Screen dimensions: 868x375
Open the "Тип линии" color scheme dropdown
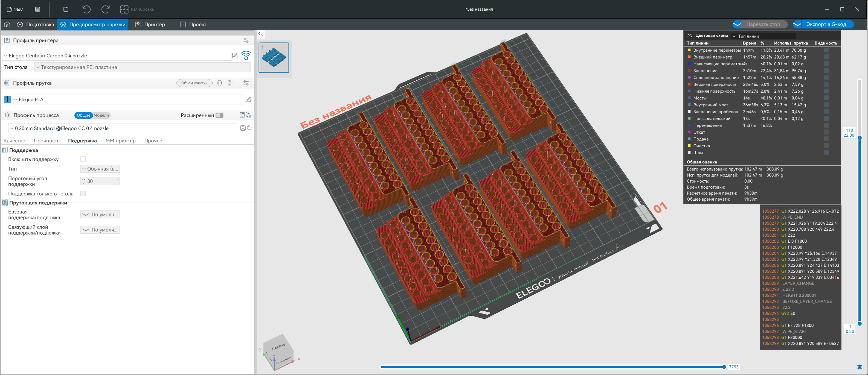(763, 36)
